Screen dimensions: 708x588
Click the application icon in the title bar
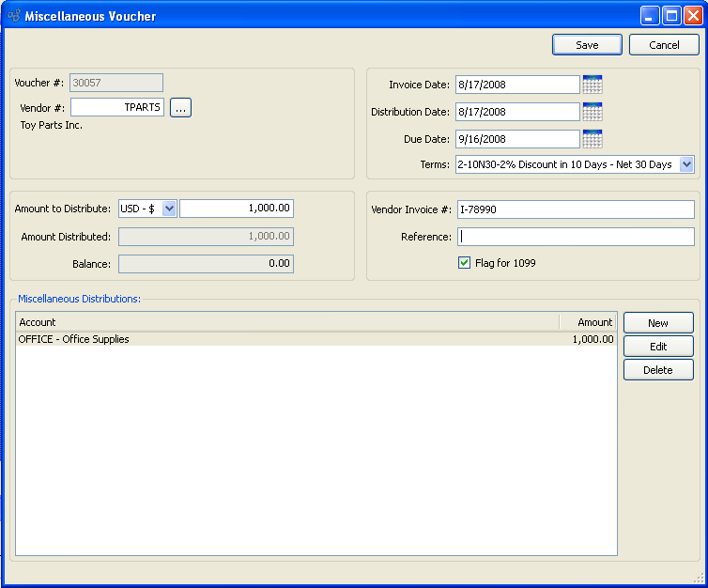coord(13,16)
